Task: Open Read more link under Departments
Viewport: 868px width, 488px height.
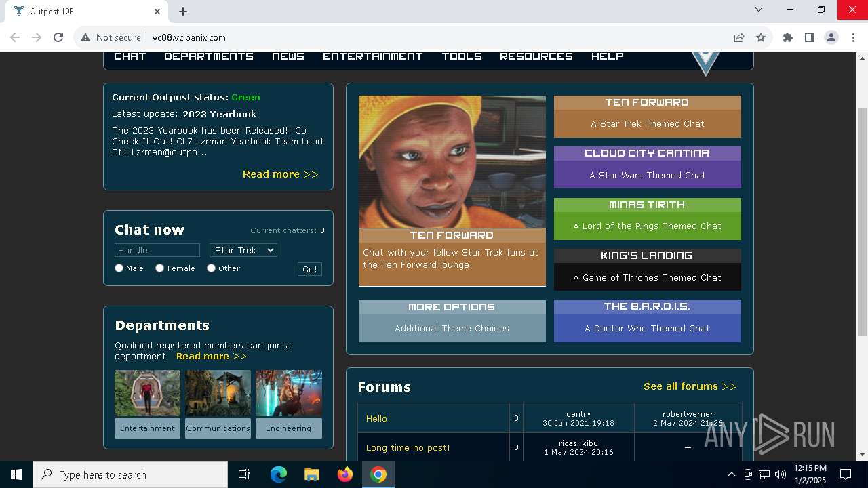Action: (x=212, y=356)
